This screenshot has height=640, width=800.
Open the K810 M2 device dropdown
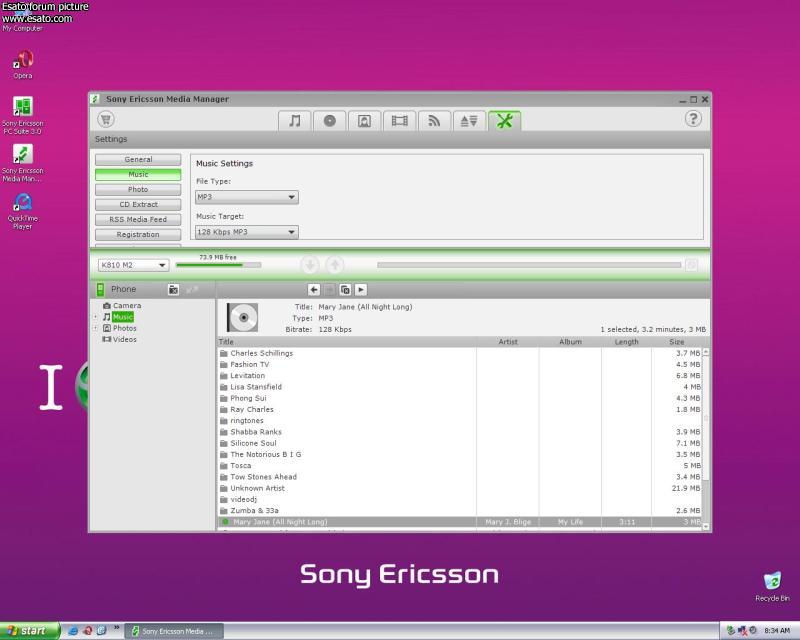tap(133, 265)
